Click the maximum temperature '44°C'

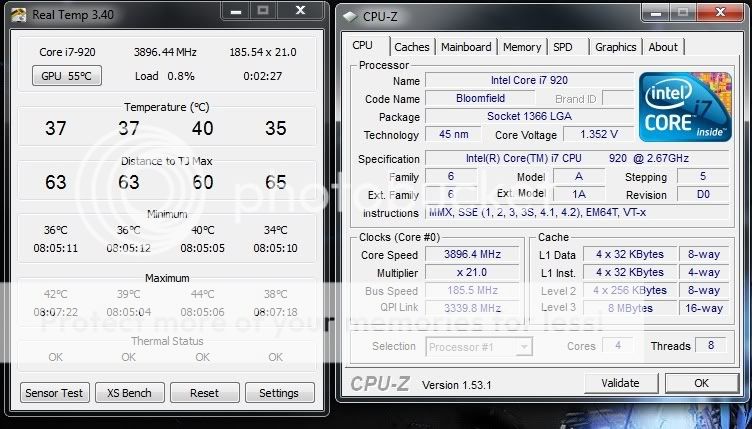click(x=202, y=294)
